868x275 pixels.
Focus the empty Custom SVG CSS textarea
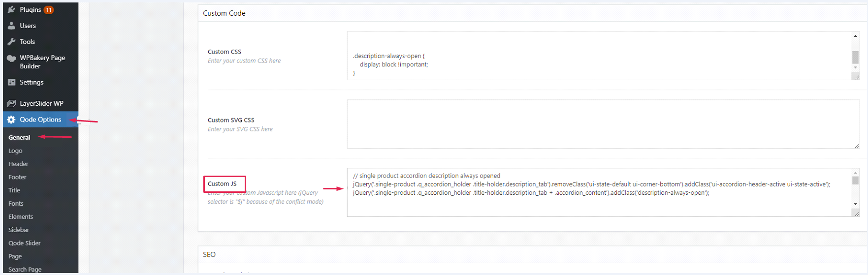point(601,124)
